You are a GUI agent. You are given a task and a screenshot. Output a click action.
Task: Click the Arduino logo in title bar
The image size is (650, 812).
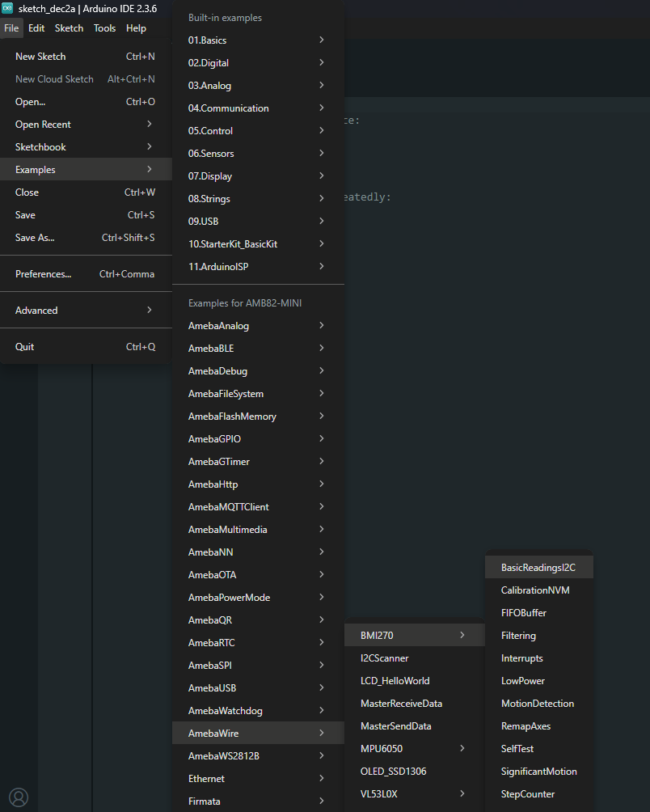(x=8, y=8)
